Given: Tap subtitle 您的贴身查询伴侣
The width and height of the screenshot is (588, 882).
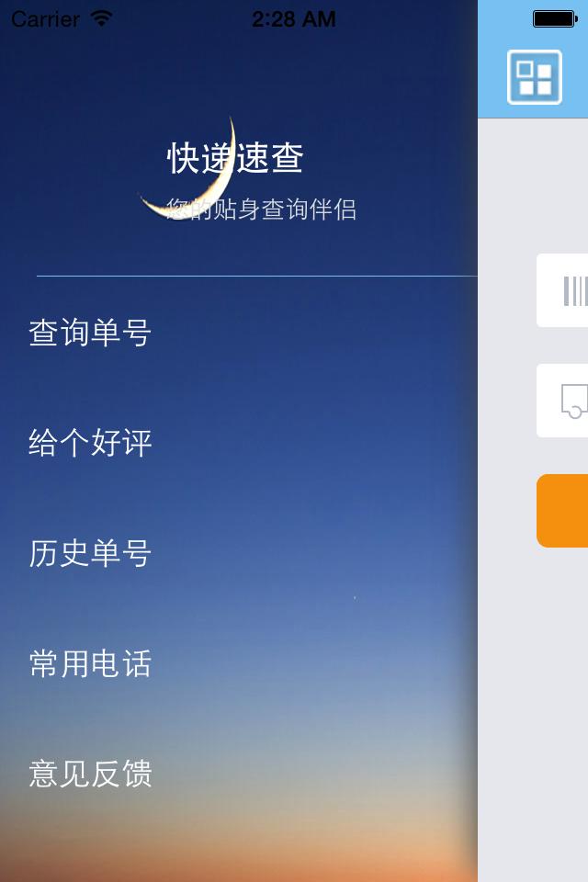Looking at the screenshot, I should point(261,209).
